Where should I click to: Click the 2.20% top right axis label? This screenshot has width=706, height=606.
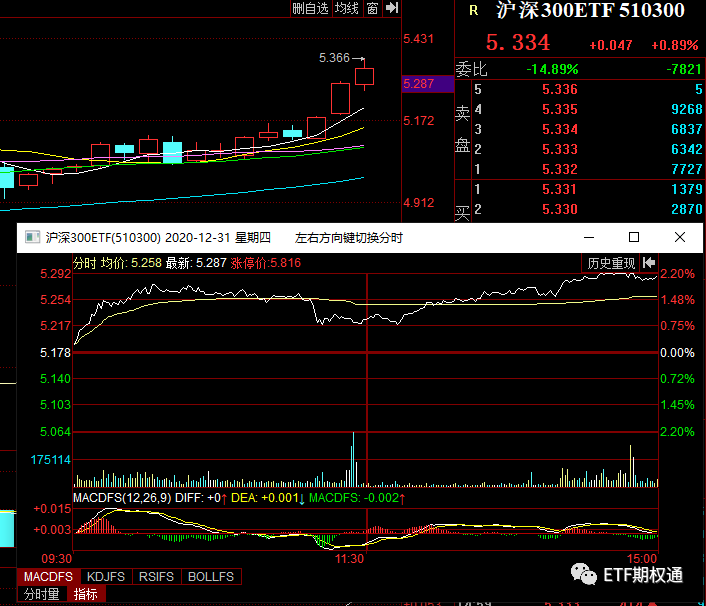pos(677,274)
